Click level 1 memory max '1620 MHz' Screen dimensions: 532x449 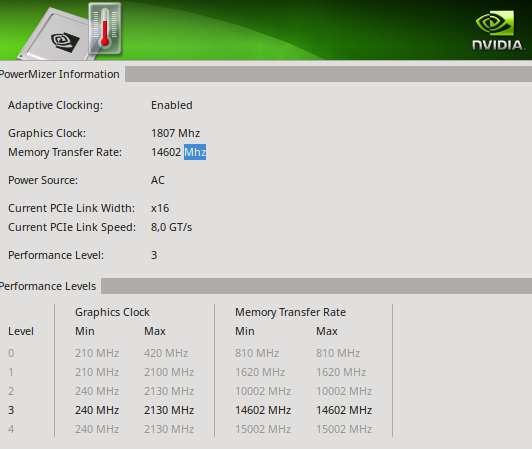click(341, 372)
